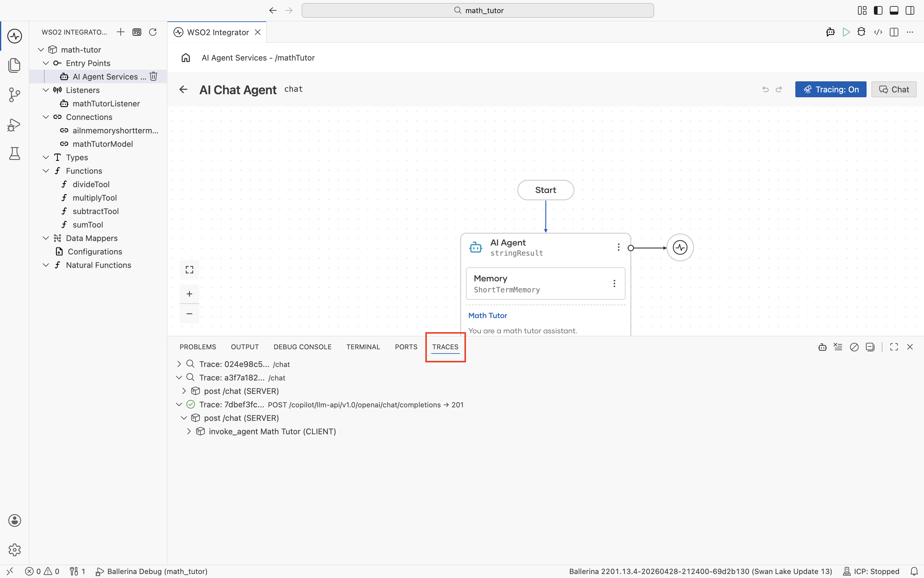Open the Accounts icon in activity bar
The height and width of the screenshot is (578, 924).
[14, 521]
